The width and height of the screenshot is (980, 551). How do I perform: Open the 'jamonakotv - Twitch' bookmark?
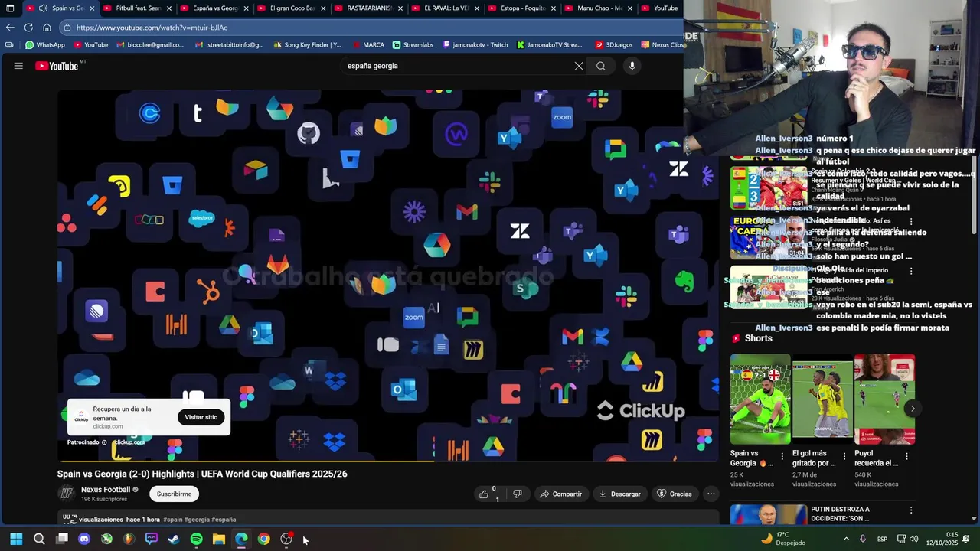[x=475, y=45]
